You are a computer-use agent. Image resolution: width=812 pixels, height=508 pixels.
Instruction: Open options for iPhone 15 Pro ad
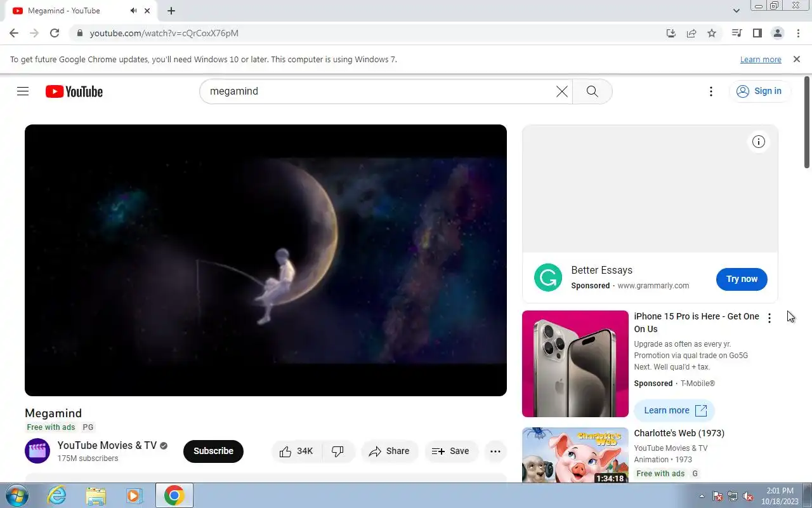[769, 318]
